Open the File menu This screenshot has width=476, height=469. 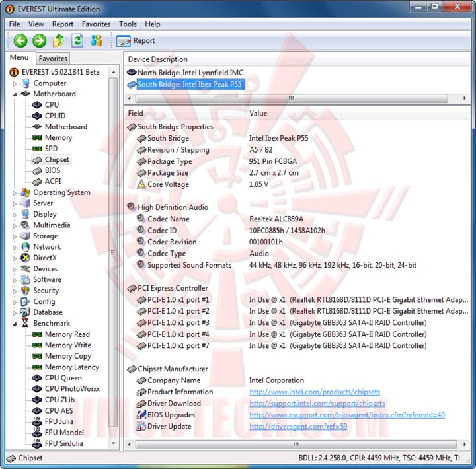coord(15,24)
